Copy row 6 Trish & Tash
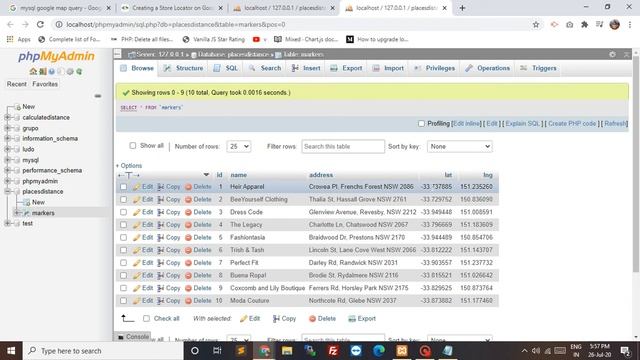The image size is (640, 360). click(169, 250)
